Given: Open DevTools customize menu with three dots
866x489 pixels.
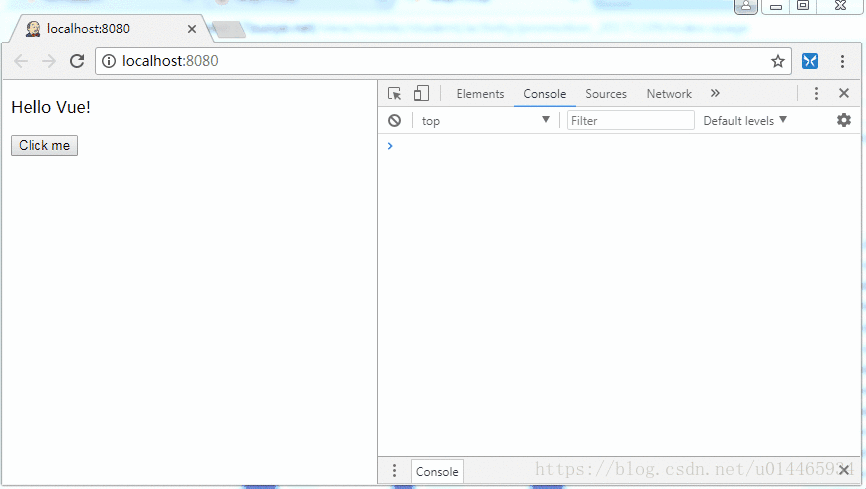Looking at the screenshot, I should [816, 93].
